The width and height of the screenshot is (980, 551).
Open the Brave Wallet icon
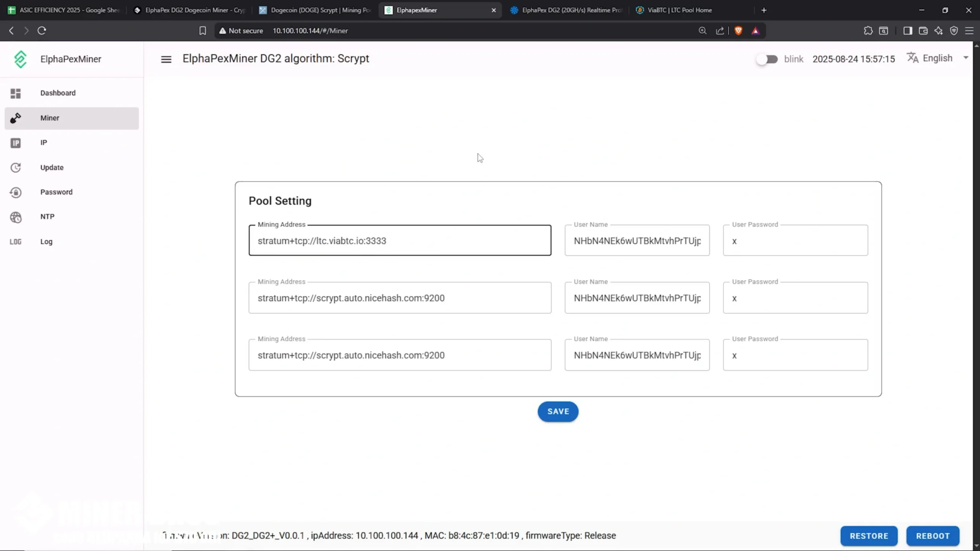[923, 31]
